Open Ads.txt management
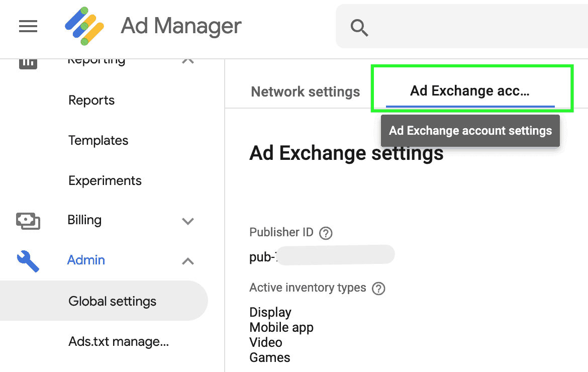 coord(111,341)
